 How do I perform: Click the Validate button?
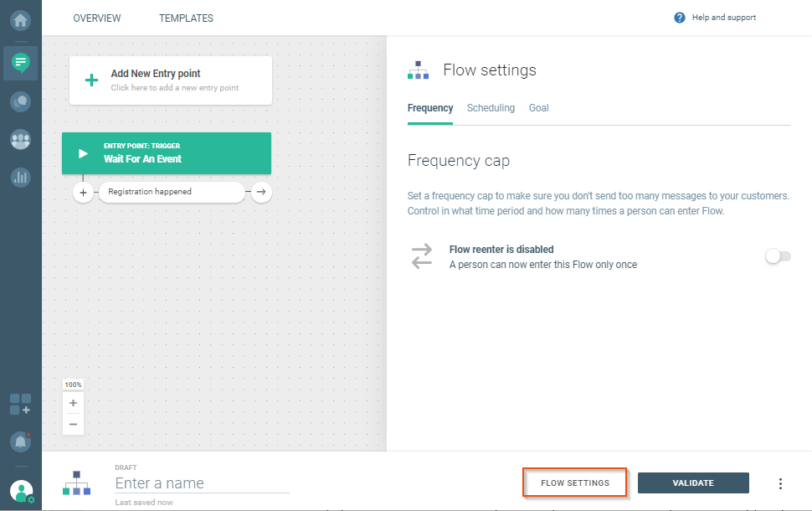[x=693, y=483]
